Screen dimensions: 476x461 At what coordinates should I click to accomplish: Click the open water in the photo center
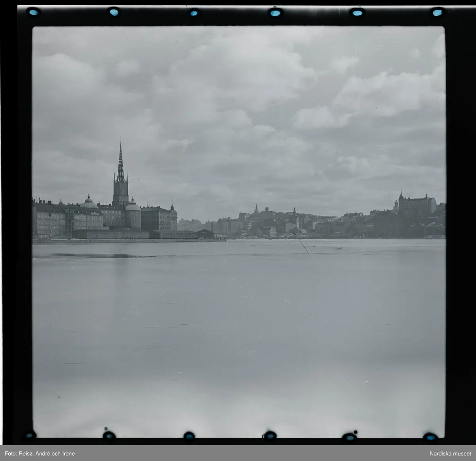click(x=238, y=318)
